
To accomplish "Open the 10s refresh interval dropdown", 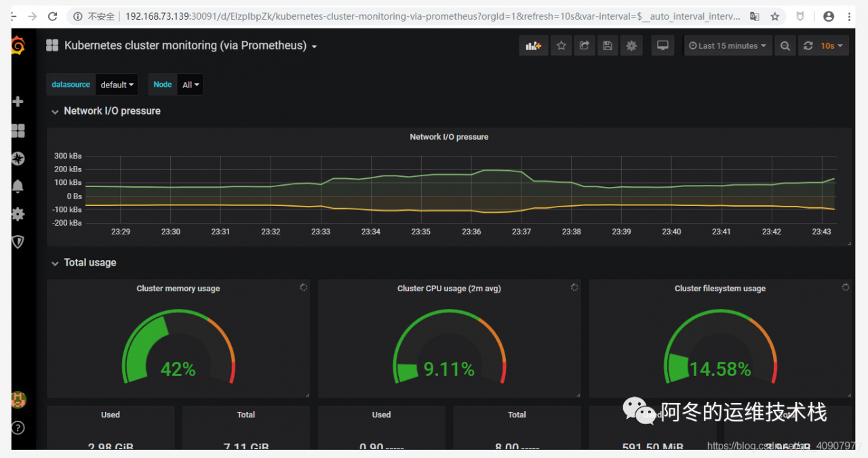I will point(832,45).
